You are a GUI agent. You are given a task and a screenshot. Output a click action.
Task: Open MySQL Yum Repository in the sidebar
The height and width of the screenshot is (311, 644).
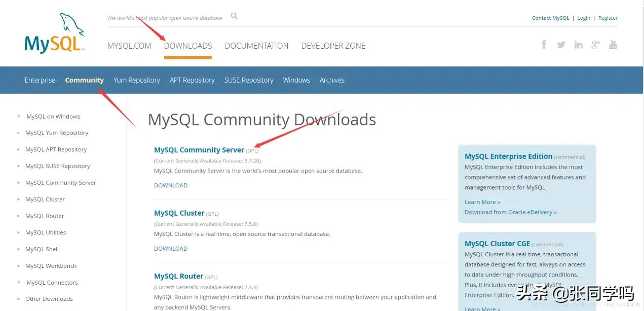[x=57, y=133]
